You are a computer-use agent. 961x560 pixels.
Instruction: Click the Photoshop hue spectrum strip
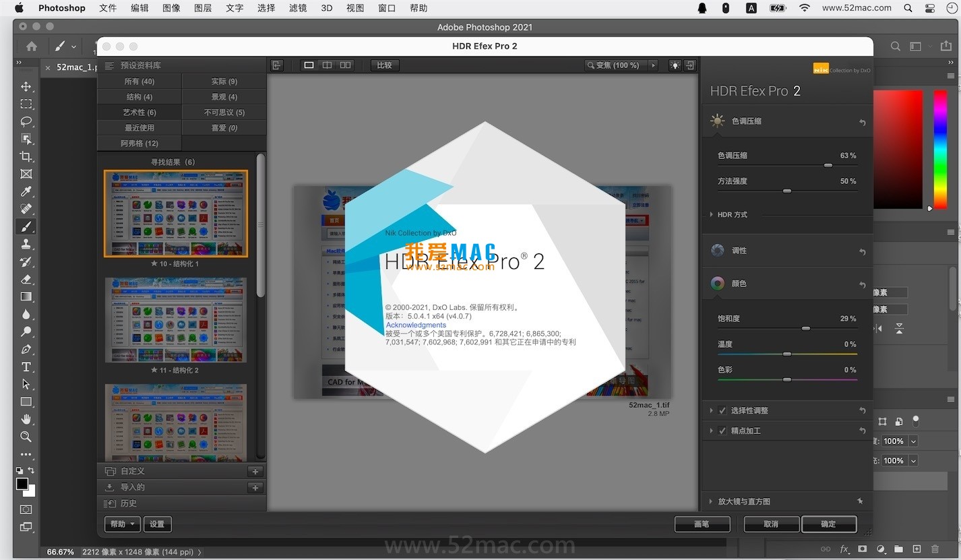(x=939, y=148)
